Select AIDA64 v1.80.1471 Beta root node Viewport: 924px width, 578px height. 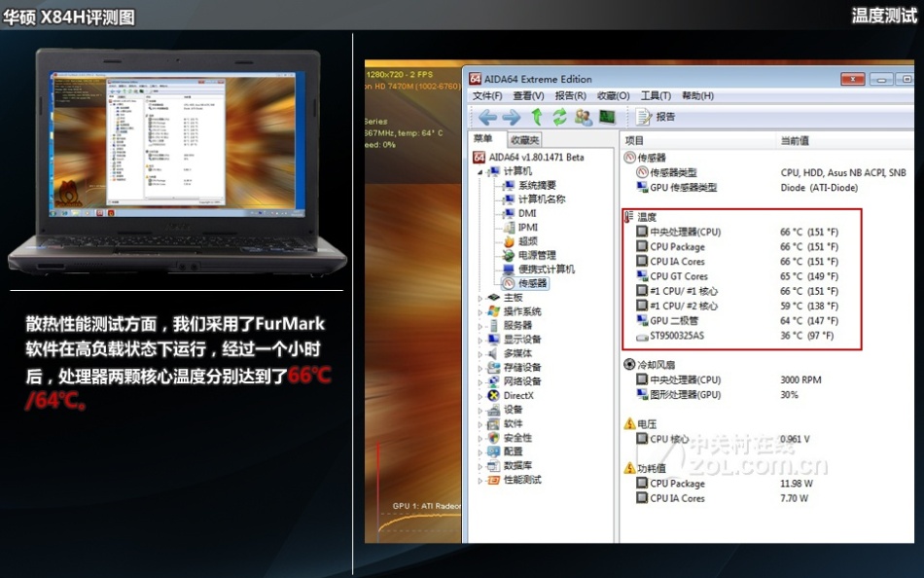[528, 157]
